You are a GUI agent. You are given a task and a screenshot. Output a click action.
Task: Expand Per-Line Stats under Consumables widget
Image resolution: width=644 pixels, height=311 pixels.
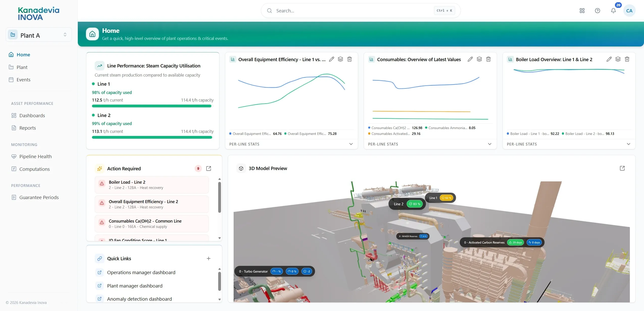[430, 144]
